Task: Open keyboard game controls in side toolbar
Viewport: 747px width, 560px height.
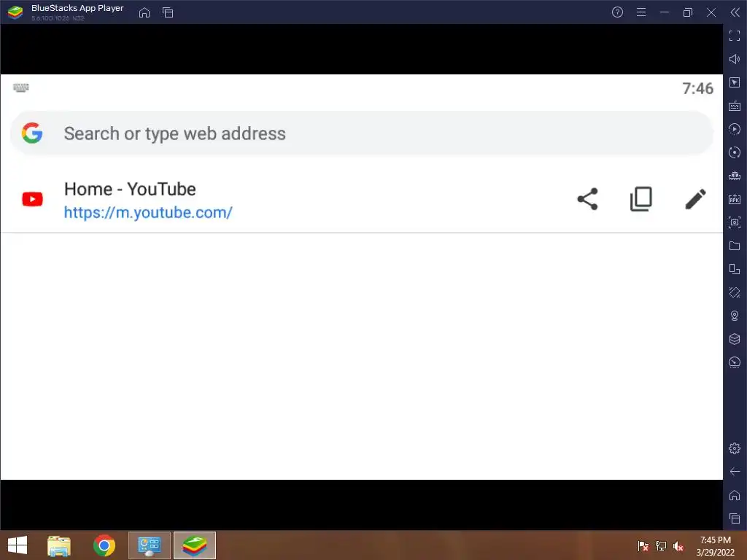Action: tap(735, 106)
